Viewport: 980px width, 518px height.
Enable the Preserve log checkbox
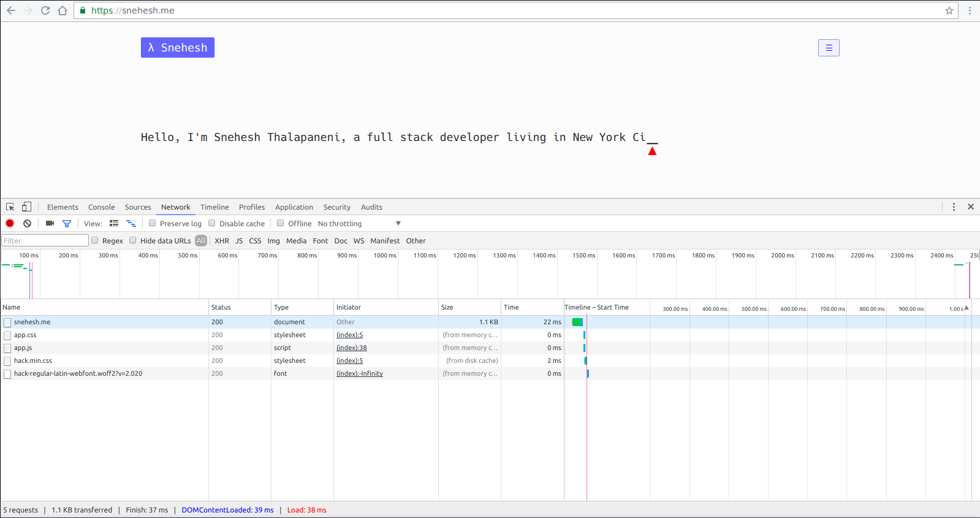(153, 223)
